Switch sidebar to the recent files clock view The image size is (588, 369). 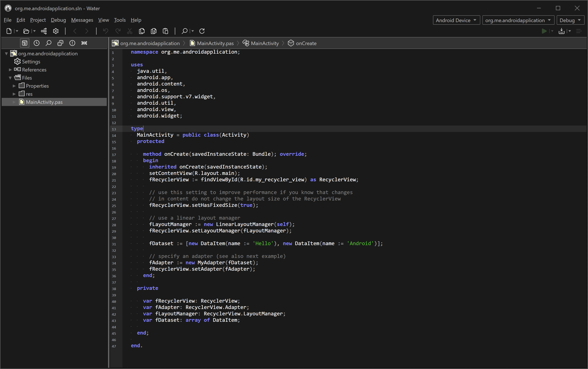pos(37,43)
